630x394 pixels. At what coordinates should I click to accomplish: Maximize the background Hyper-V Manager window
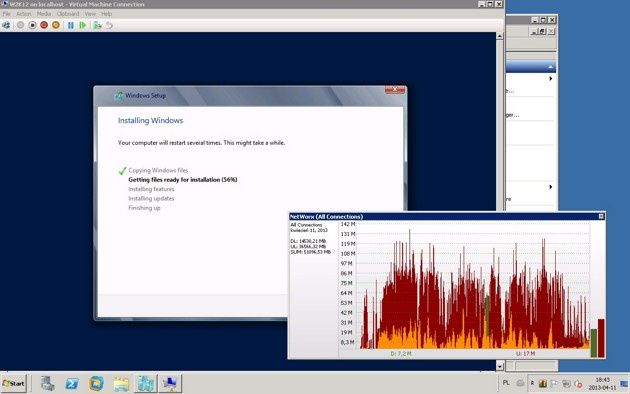(543, 20)
